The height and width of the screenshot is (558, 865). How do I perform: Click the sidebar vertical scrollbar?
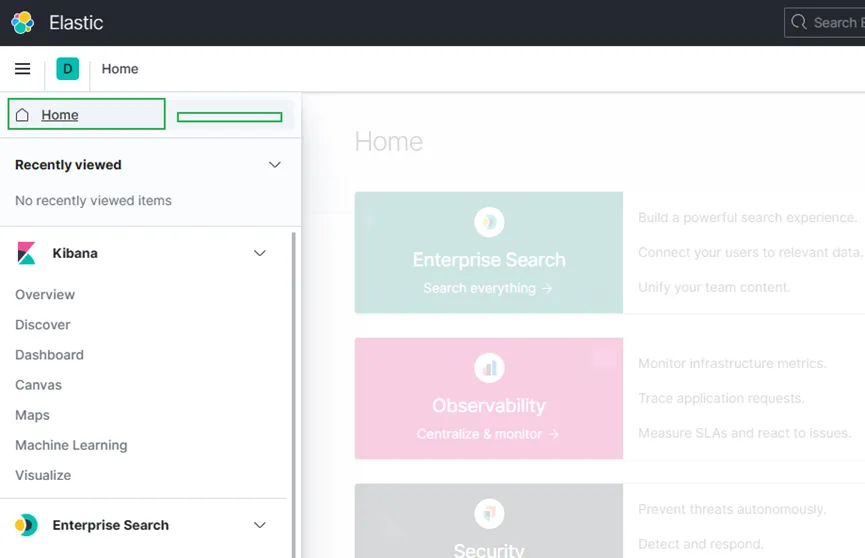click(293, 395)
